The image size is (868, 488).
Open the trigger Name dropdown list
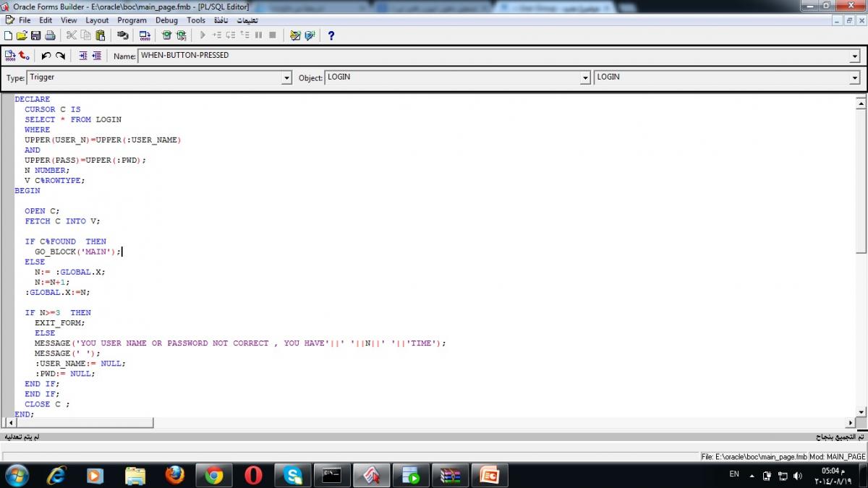click(x=855, y=56)
